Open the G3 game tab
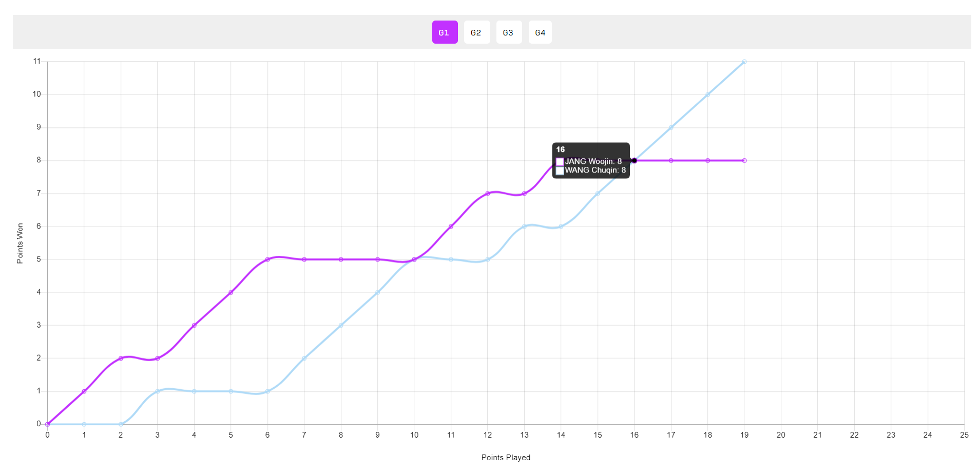The height and width of the screenshot is (472, 980). 508,32
